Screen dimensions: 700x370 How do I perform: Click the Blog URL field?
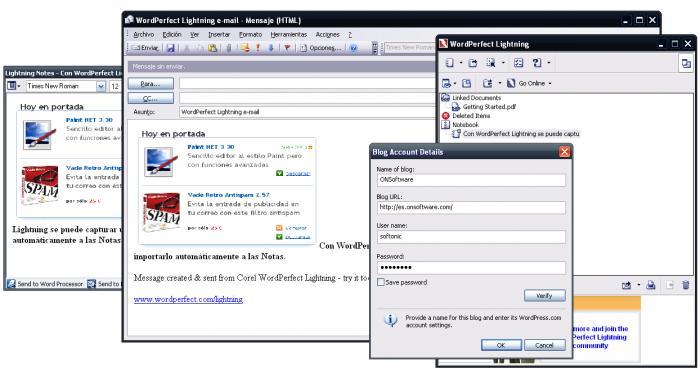pyautogui.click(x=471, y=208)
